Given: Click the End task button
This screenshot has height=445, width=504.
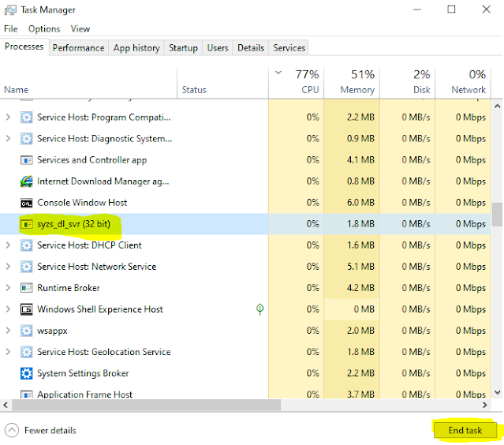Looking at the screenshot, I should (x=465, y=430).
